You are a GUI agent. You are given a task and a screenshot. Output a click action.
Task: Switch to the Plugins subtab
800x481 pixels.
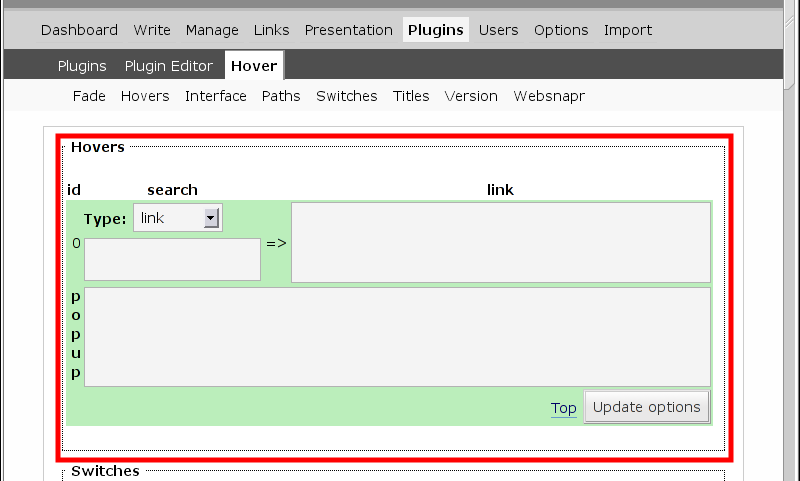point(82,66)
